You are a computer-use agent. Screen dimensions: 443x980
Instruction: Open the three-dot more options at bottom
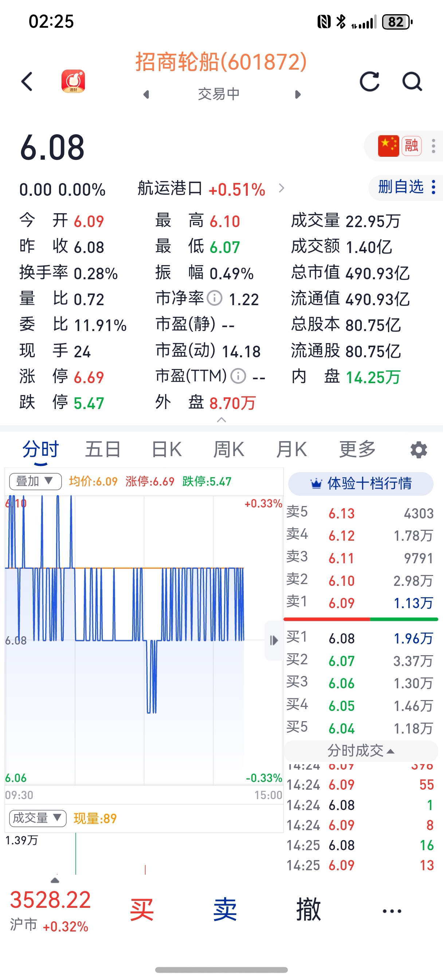[392, 911]
